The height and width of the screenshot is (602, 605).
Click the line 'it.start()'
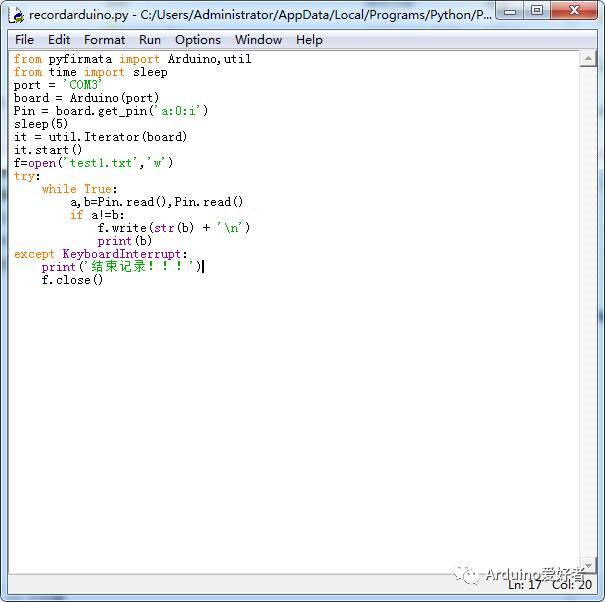coord(48,150)
